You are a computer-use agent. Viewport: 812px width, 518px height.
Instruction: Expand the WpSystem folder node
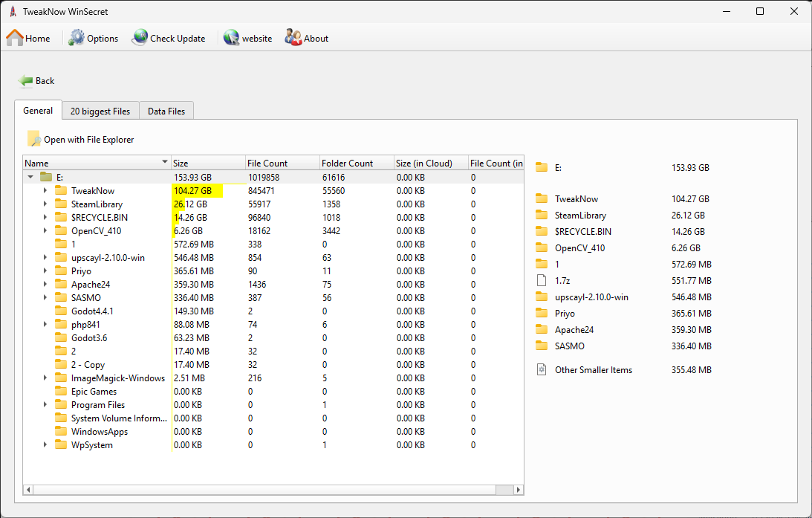coord(45,444)
